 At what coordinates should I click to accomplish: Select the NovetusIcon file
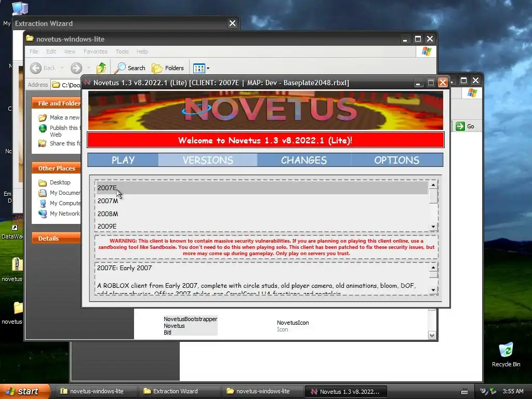pyautogui.click(x=293, y=326)
